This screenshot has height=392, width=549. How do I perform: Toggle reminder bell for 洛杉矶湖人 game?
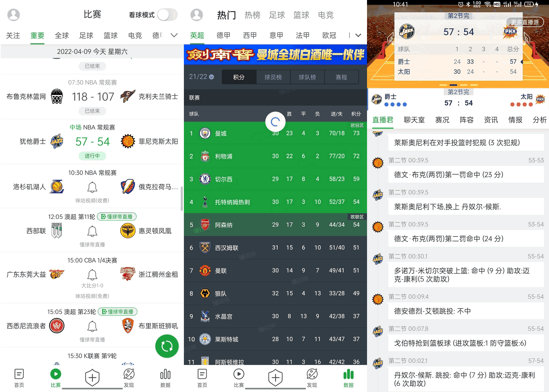92,187
